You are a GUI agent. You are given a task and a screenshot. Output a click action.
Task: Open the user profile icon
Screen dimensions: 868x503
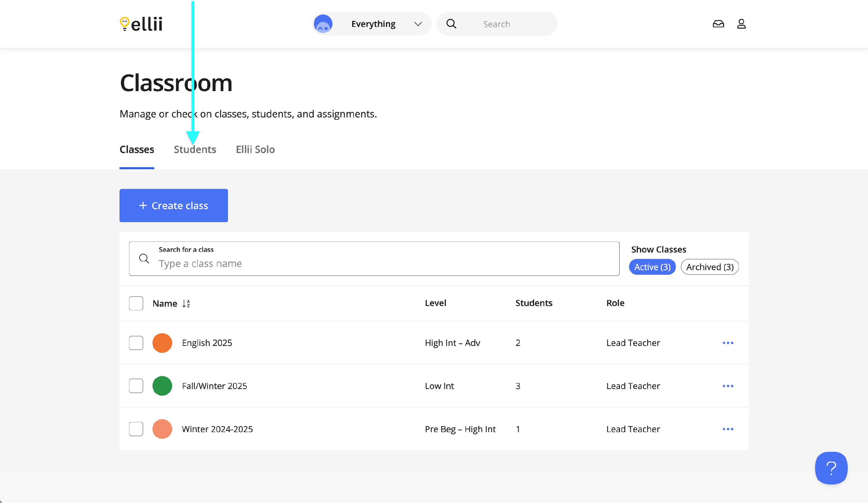pyautogui.click(x=741, y=24)
